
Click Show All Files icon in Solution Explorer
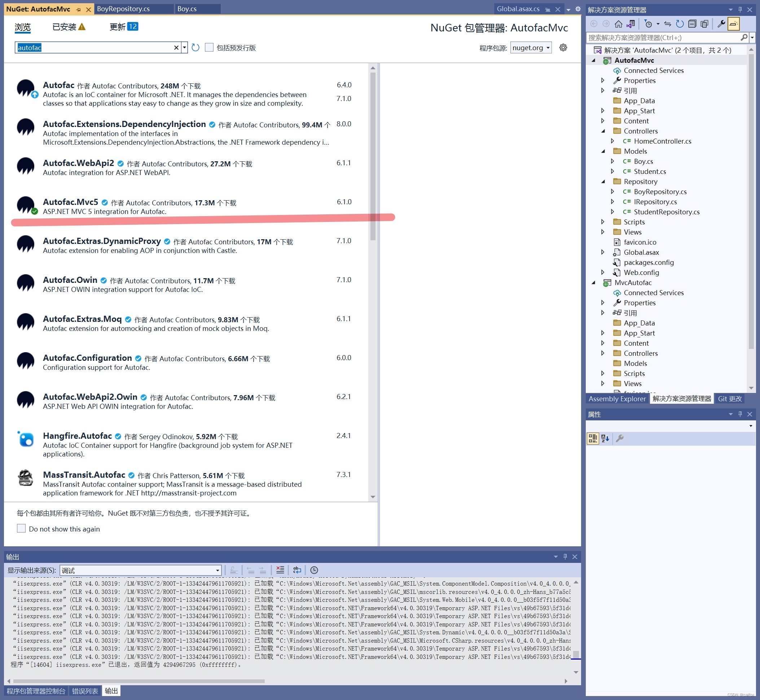pyautogui.click(x=704, y=24)
